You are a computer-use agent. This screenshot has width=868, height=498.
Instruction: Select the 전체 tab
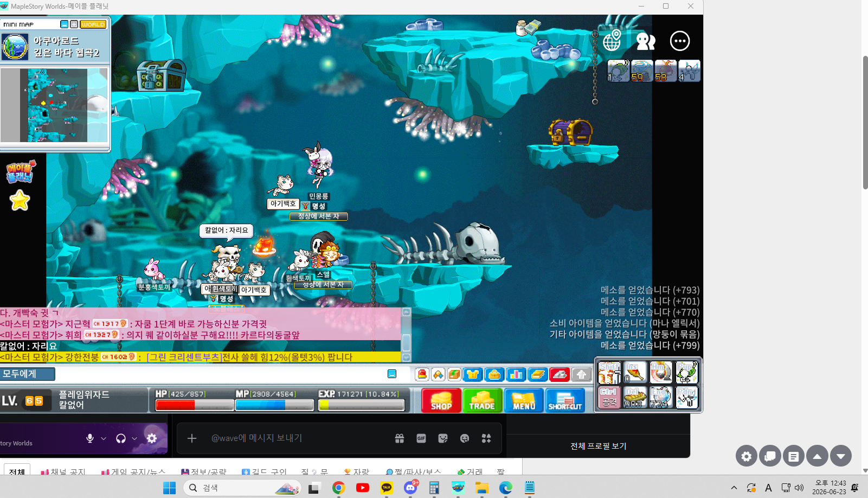(x=17, y=471)
